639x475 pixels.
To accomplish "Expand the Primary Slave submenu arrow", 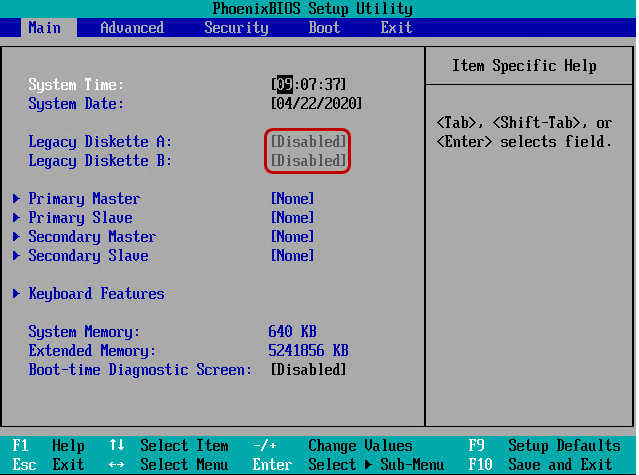I will pyautogui.click(x=17, y=218).
